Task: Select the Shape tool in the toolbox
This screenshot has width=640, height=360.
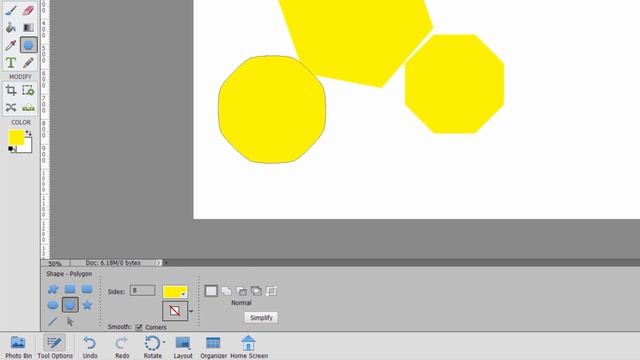Action: 28,45
